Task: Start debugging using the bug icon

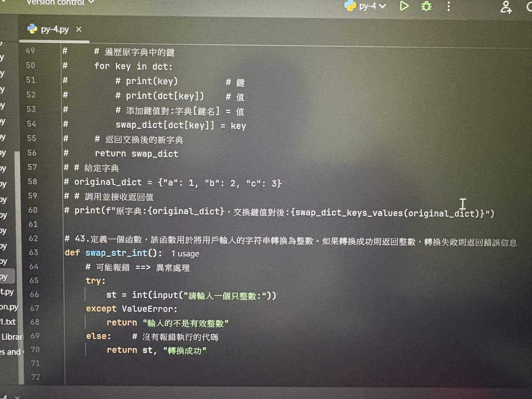Action: (426, 6)
